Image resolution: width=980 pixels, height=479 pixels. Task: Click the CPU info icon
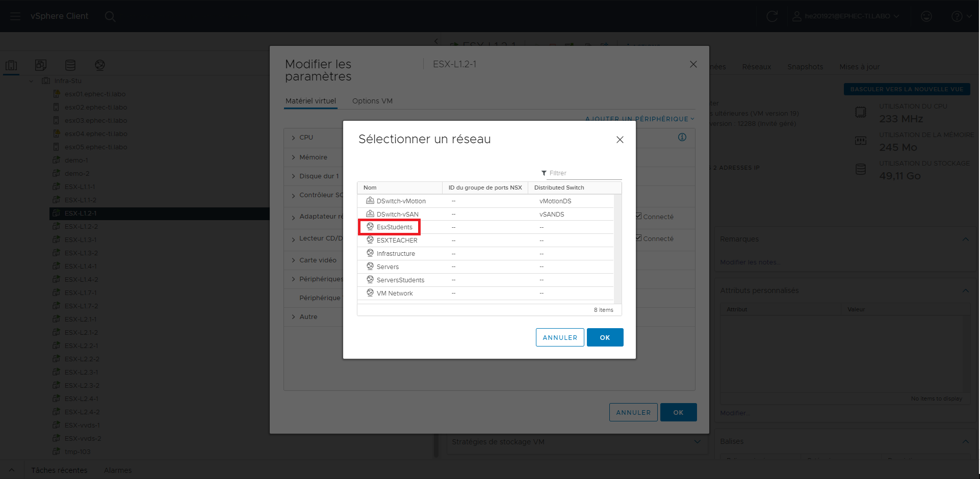pyautogui.click(x=682, y=137)
